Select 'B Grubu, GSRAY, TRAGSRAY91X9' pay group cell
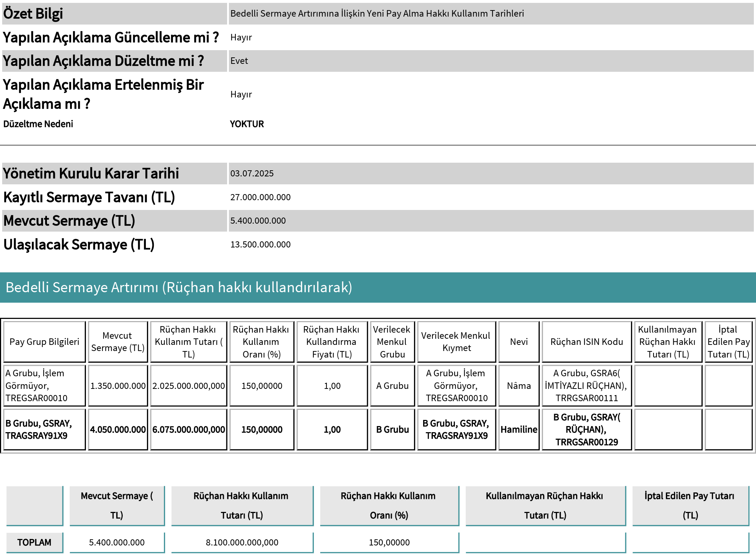This screenshot has width=756, height=557. [44, 430]
